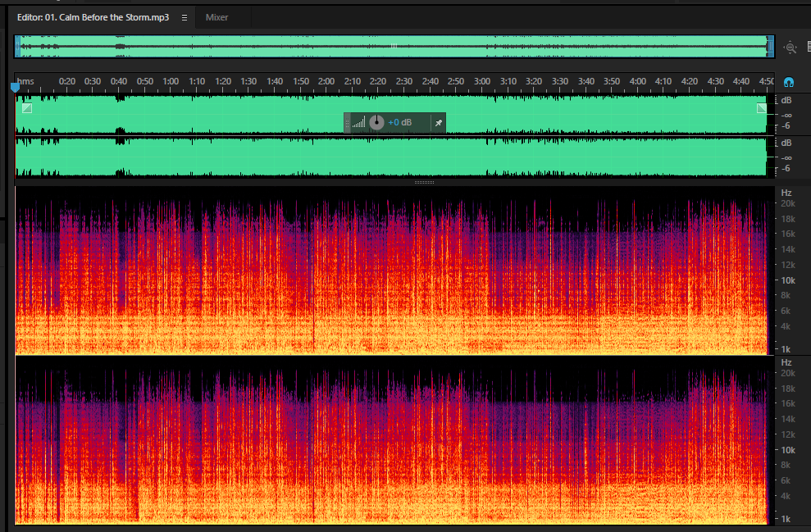Click the blue playhead marker at start
Image resolution: width=811 pixels, height=532 pixels.
15,87
